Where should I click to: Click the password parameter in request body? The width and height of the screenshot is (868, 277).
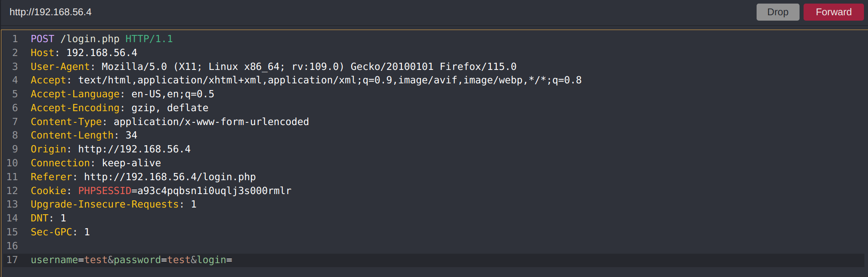[137, 260]
